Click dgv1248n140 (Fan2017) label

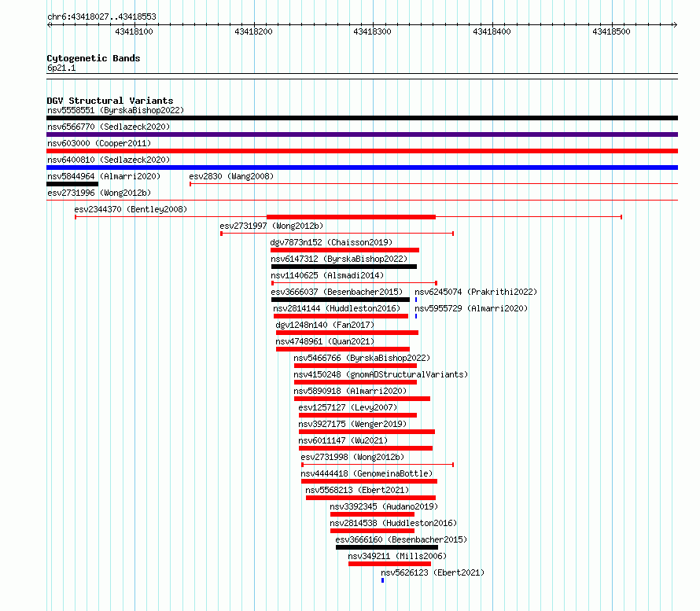pos(325,325)
